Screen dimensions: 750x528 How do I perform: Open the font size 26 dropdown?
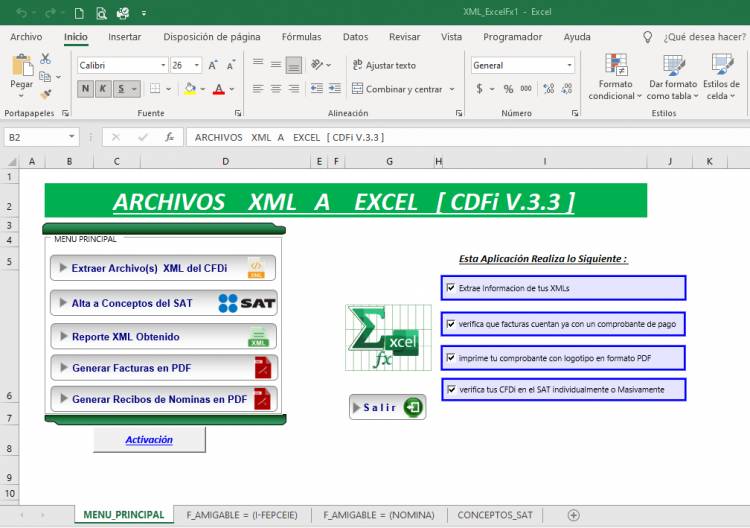[197, 65]
